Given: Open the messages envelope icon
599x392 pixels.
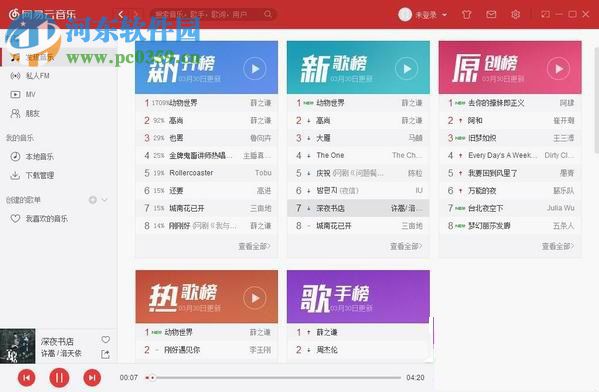Looking at the screenshot, I should (x=491, y=15).
